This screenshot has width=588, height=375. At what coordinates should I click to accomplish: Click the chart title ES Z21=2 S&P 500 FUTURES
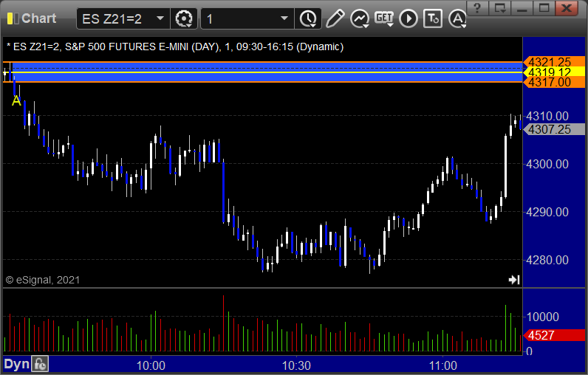coord(175,47)
